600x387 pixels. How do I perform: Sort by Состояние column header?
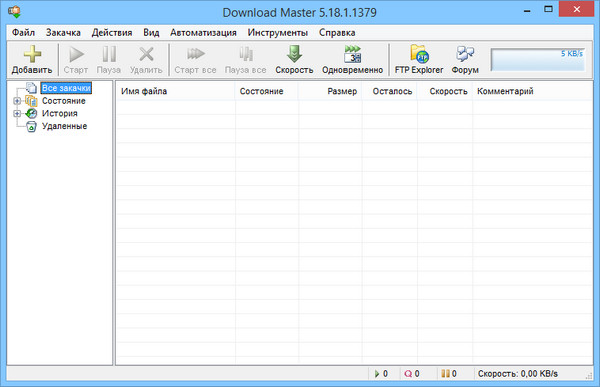(266, 91)
